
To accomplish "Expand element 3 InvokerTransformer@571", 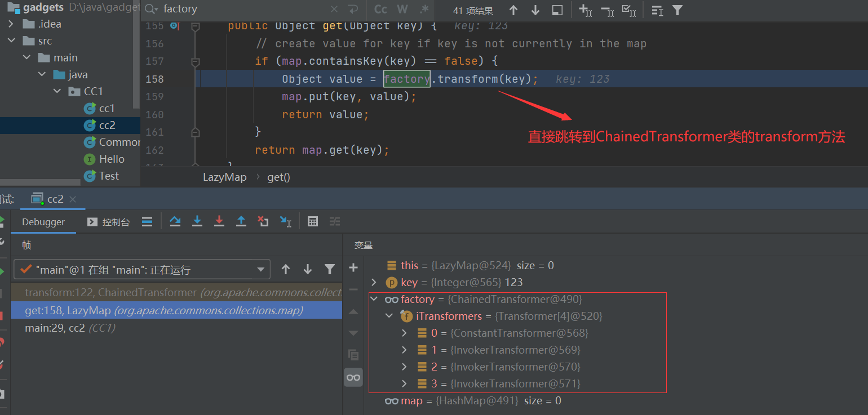I will point(404,384).
